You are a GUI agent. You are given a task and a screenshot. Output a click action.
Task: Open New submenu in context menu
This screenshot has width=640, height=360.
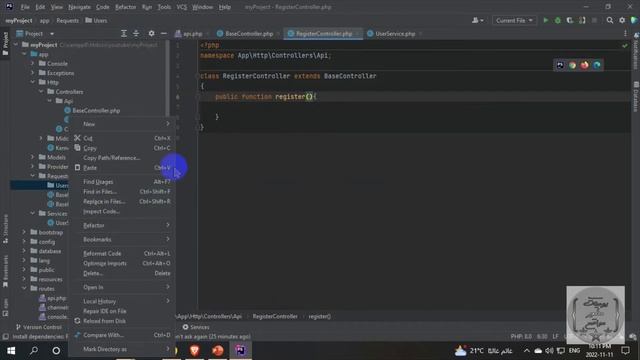[x=122, y=124]
